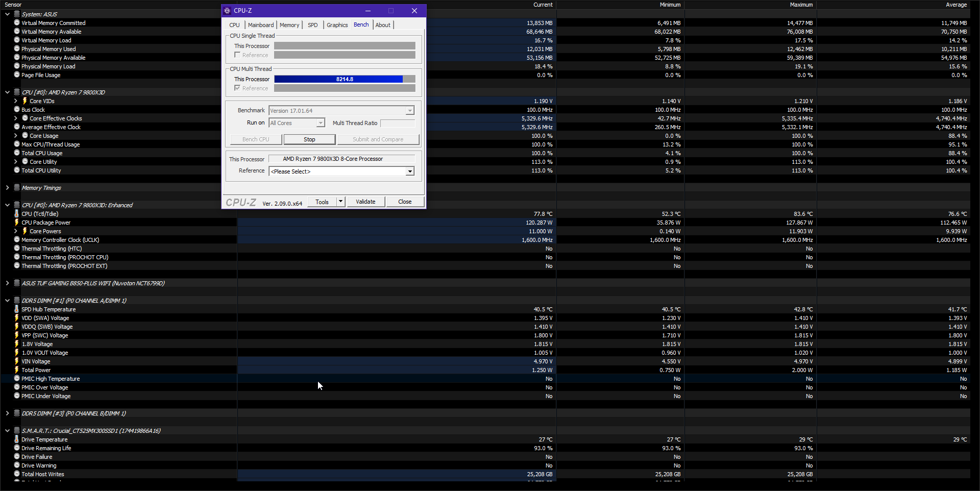Click the Sensor column header
This screenshot has height=491, width=980.
13,5
